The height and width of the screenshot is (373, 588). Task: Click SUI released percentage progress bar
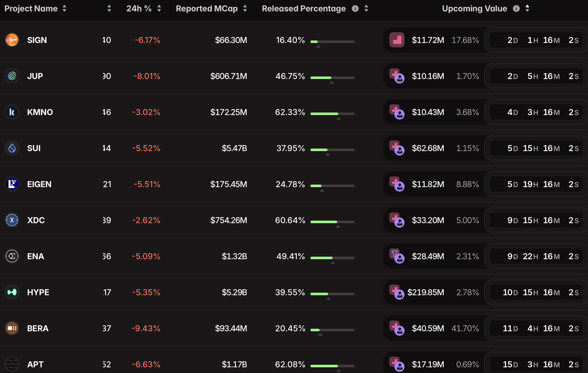coord(332,150)
